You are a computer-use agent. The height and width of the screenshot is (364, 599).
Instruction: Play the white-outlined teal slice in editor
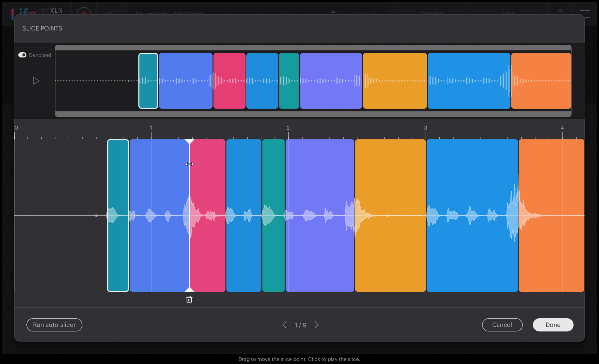click(118, 215)
